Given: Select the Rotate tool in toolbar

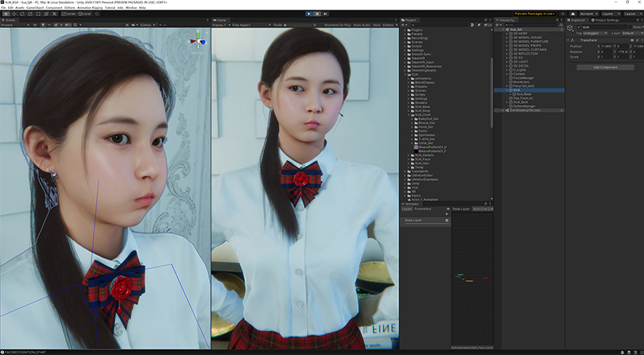Looking at the screenshot, I should [21, 14].
